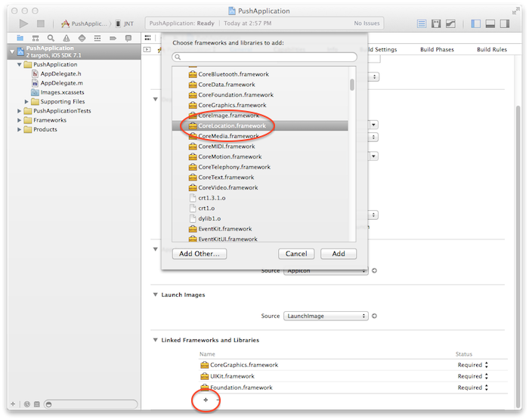
Task: Change CoreGraphics.framework Required status
Action: [472, 365]
